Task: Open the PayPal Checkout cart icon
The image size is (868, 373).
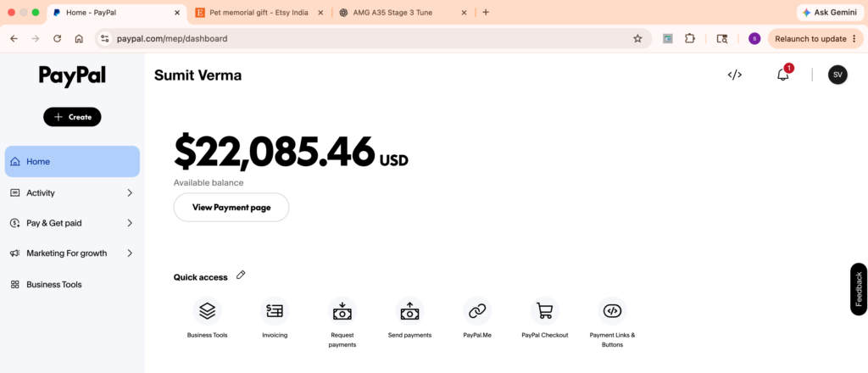Action: pyautogui.click(x=545, y=311)
